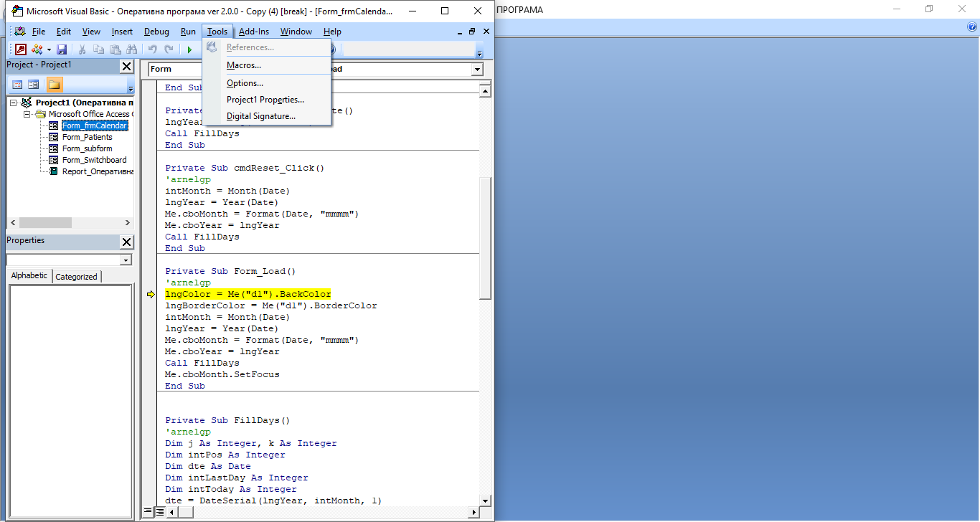Close the Project - Project1 panel
The height and width of the screenshot is (522, 980).
tap(126, 66)
